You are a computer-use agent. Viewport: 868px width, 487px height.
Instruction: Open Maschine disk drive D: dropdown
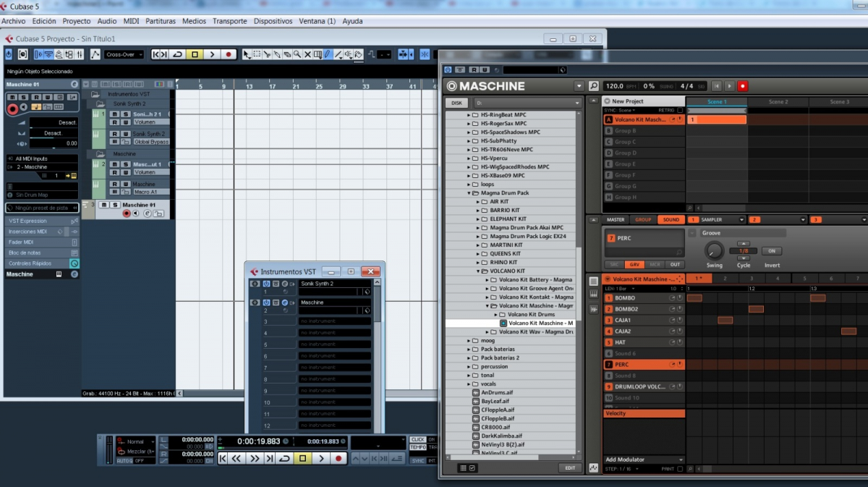coord(527,103)
